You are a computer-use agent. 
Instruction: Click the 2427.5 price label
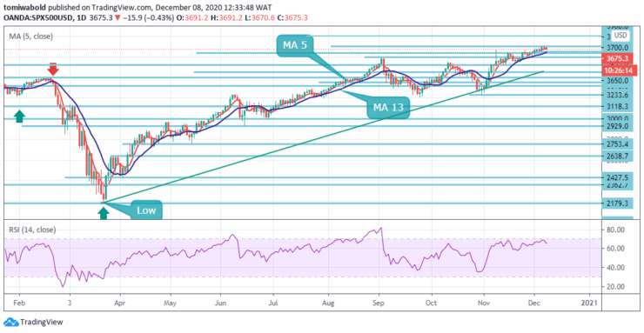(618, 178)
